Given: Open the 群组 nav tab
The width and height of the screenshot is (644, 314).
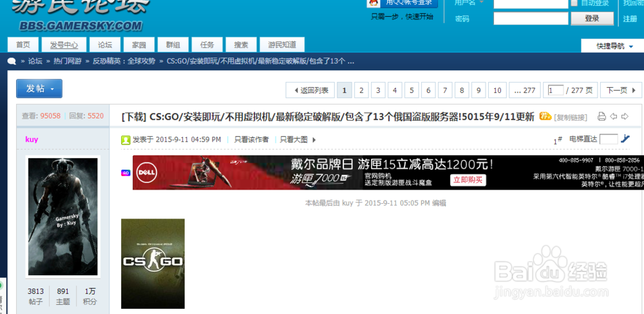Looking at the screenshot, I should pyautogui.click(x=173, y=44).
